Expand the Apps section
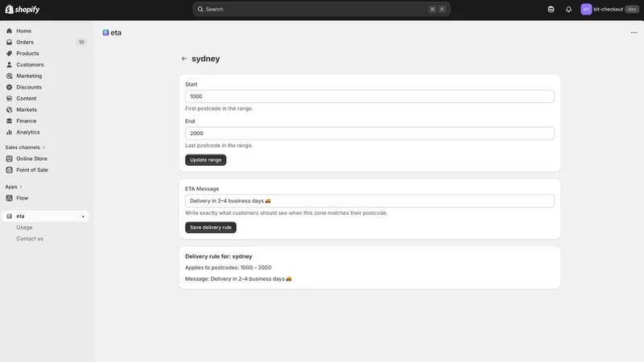 click(14, 187)
